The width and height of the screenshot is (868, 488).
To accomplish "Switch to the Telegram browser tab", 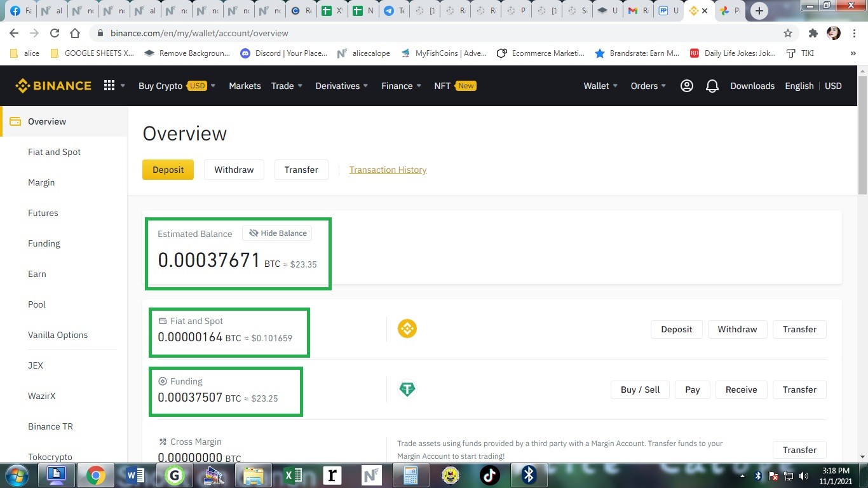I will [x=394, y=11].
